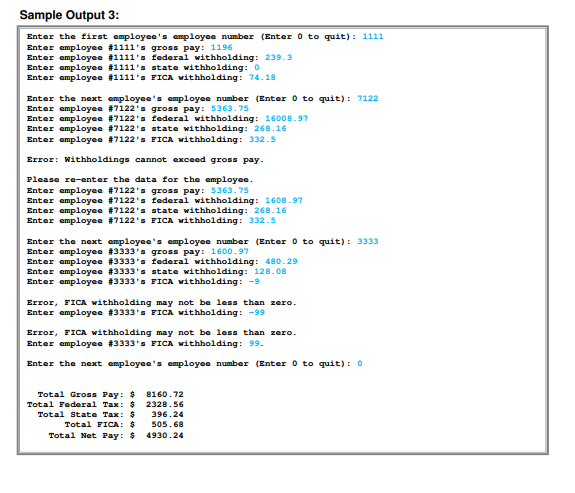The image size is (575, 493).
Task: Click the negative FICA value -9
Action: tap(254, 281)
